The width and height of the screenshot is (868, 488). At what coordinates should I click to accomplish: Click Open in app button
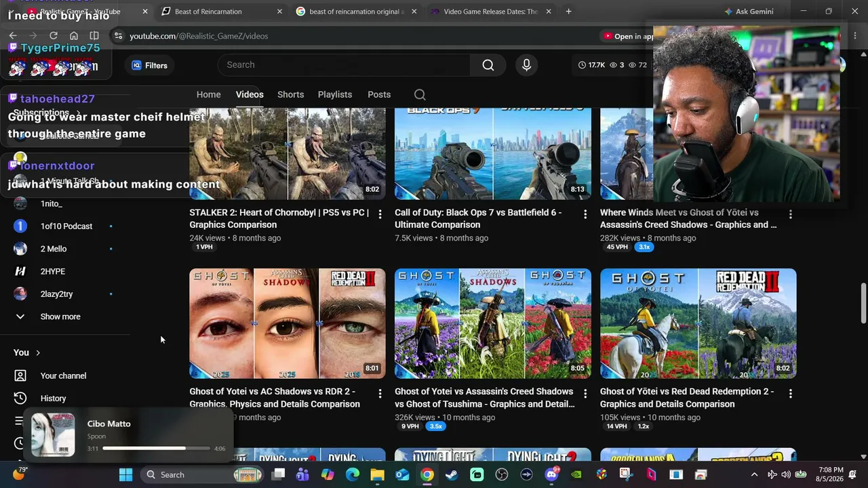[x=629, y=37]
